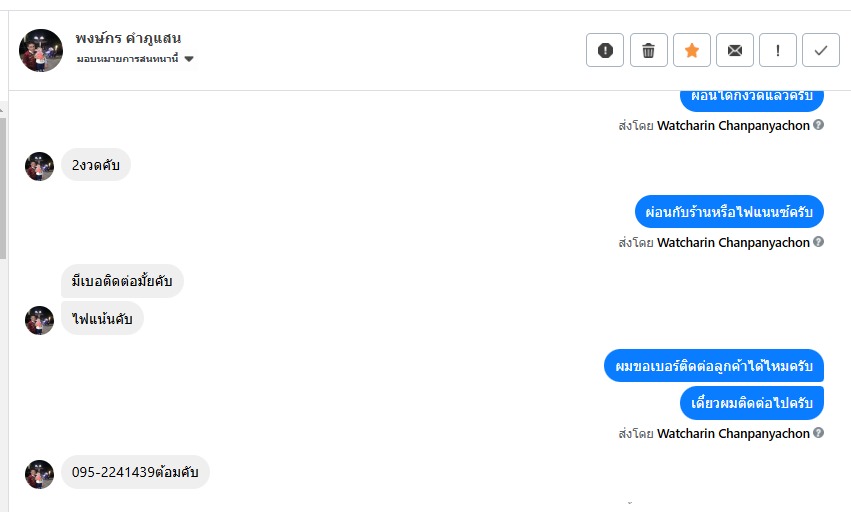This screenshot has width=851, height=512.
Task: Click the large profile picture in header
Action: tap(41, 50)
